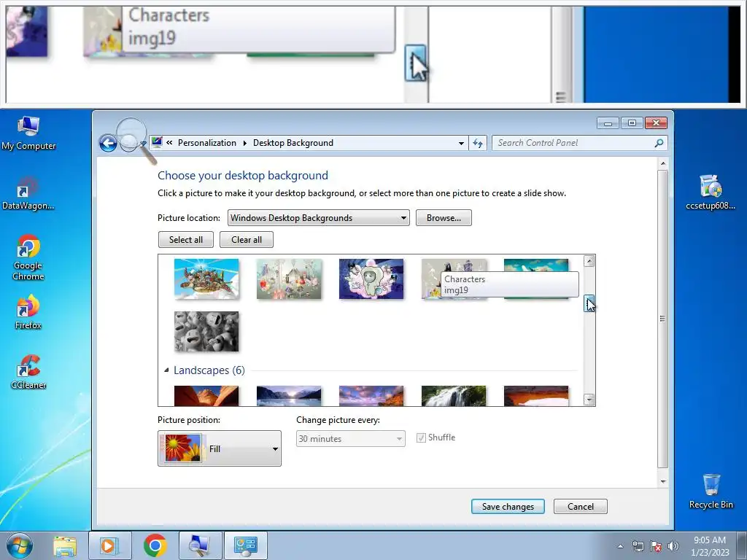This screenshot has height=560, width=747.
Task: Select the mountain lake landscape thumbnail
Action: tap(289, 396)
